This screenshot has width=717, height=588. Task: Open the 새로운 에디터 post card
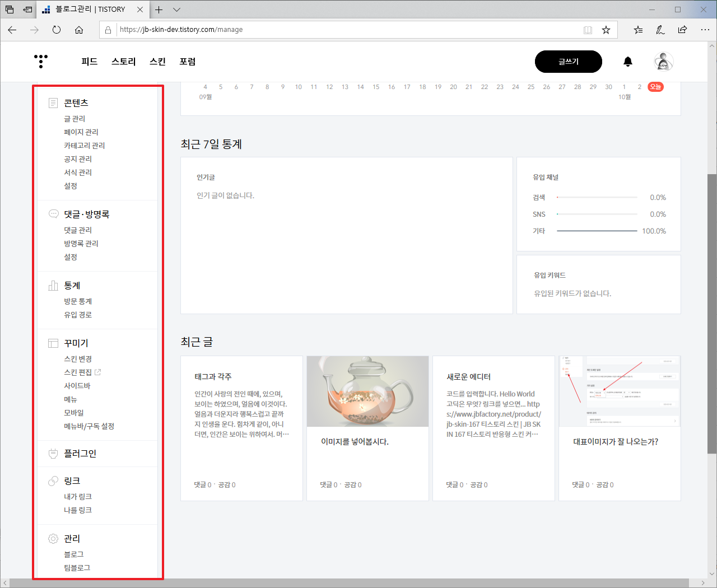point(493,428)
